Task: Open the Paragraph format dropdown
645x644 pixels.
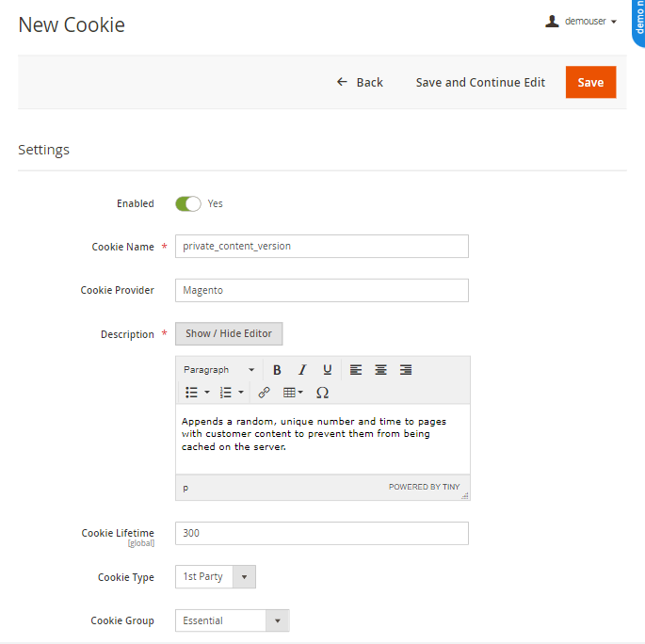Action: [x=218, y=370]
